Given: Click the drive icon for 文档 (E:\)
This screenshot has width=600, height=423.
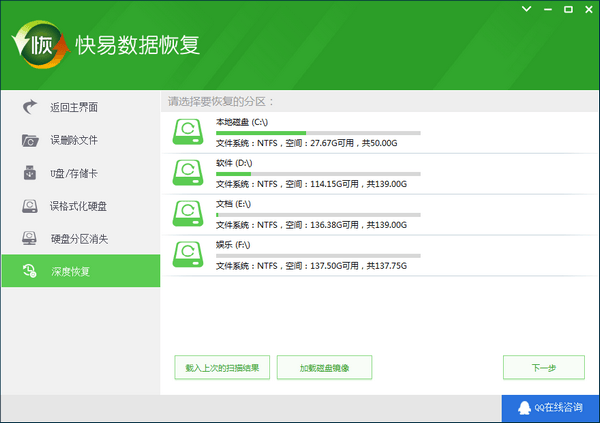Looking at the screenshot, I should pyautogui.click(x=188, y=214).
